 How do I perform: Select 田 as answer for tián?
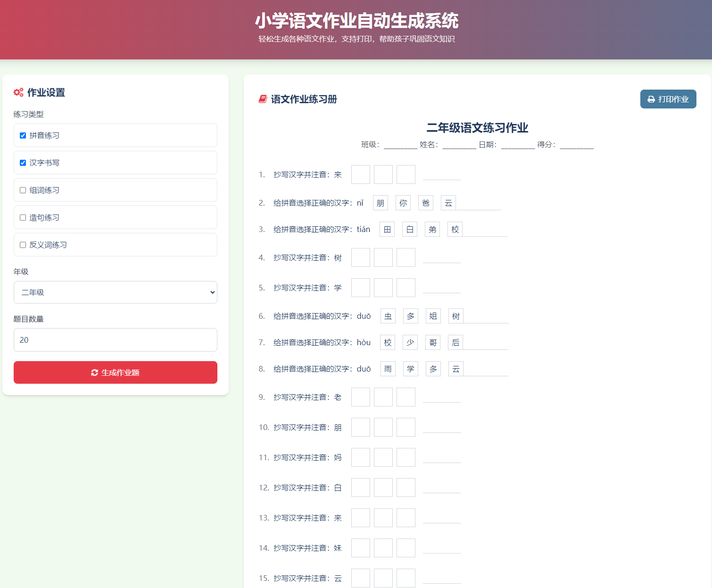(x=386, y=229)
